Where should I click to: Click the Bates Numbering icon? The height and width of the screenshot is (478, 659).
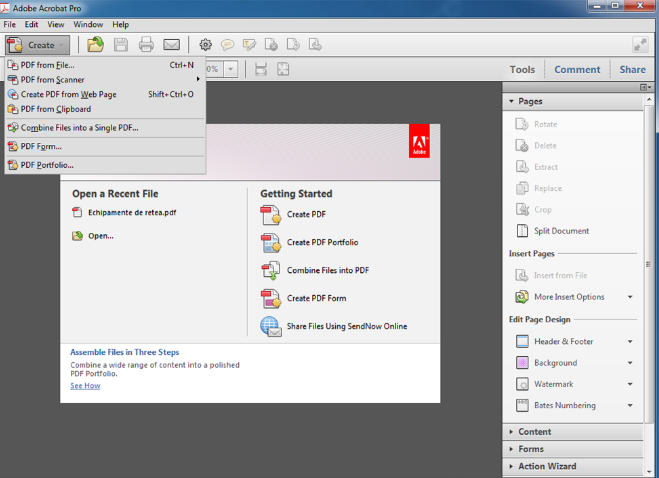click(x=522, y=405)
